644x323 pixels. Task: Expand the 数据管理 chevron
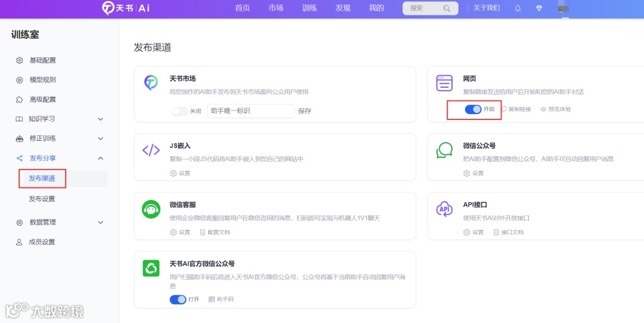click(101, 223)
